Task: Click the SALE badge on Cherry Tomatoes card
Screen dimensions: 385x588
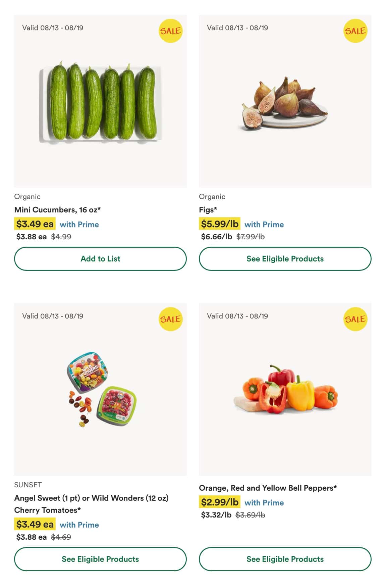Action: [x=170, y=319]
